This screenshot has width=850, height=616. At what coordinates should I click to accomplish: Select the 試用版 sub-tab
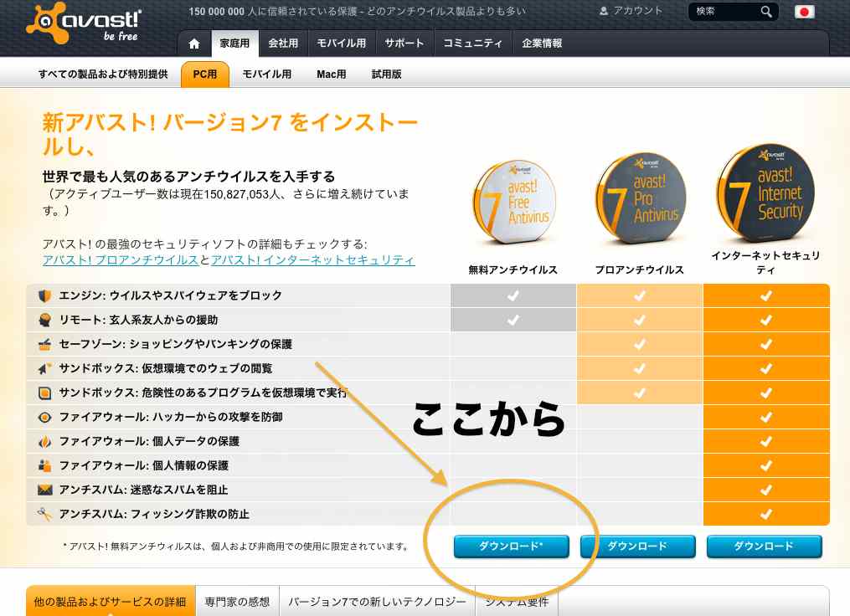387,74
